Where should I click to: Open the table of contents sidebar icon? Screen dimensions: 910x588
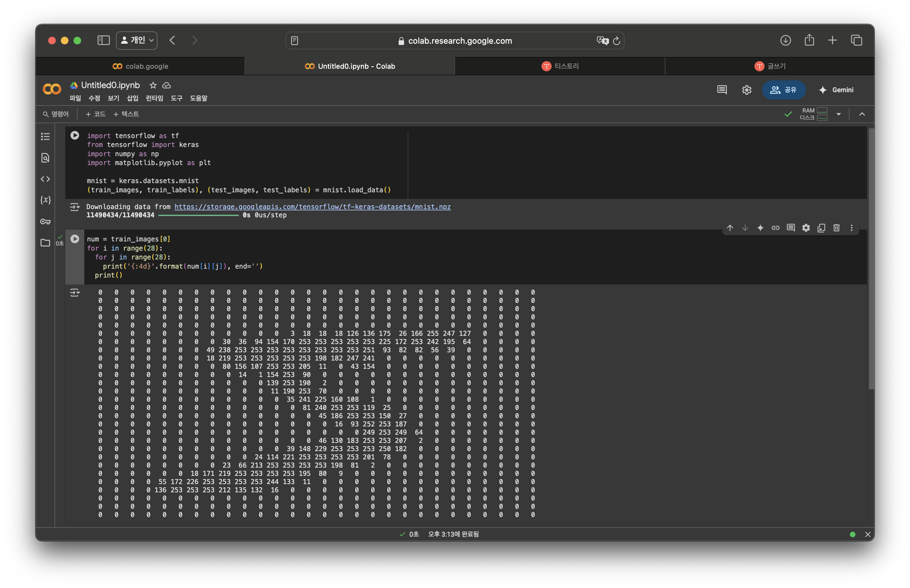[45, 136]
